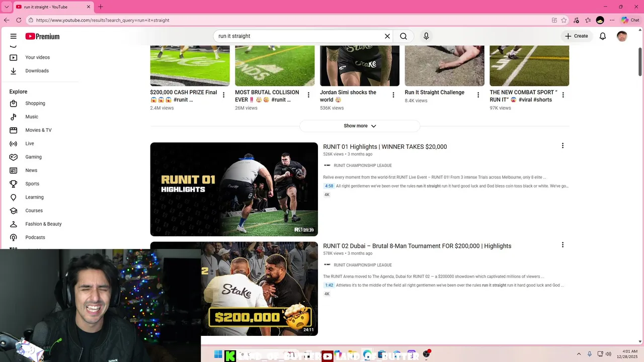Open Movies & TV in sidebar
Screen dimensions: 644x362
pyautogui.click(x=39, y=130)
